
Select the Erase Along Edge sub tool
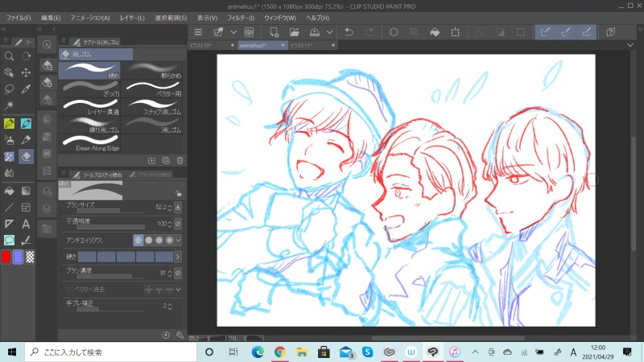tap(90, 143)
